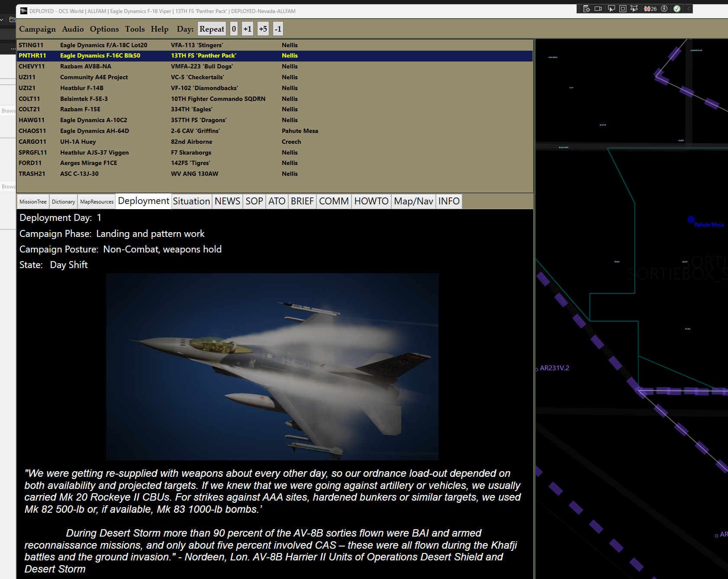Screen dimensions: 728x579
Task: Toggle display of layout adorners
Action: (623, 9)
